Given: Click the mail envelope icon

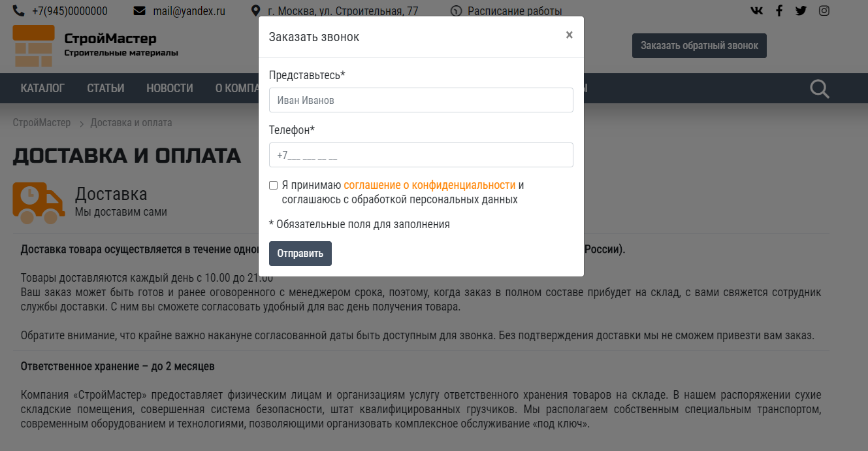Looking at the screenshot, I should coord(139,11).
